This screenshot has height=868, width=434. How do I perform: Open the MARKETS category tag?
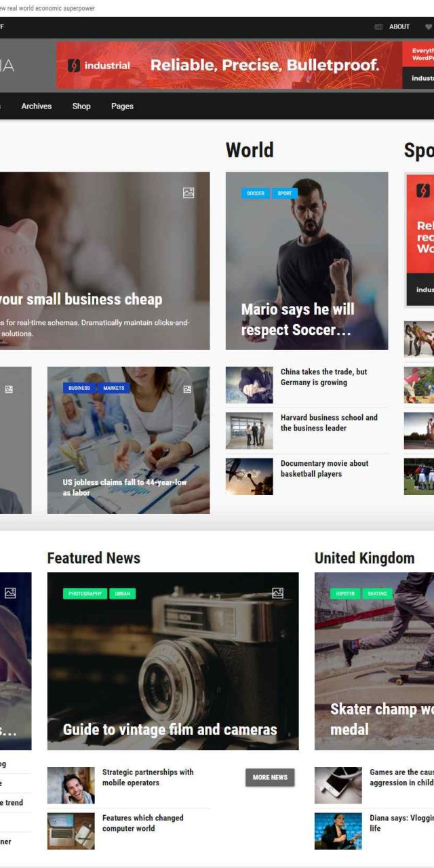[x=114, y=389]
